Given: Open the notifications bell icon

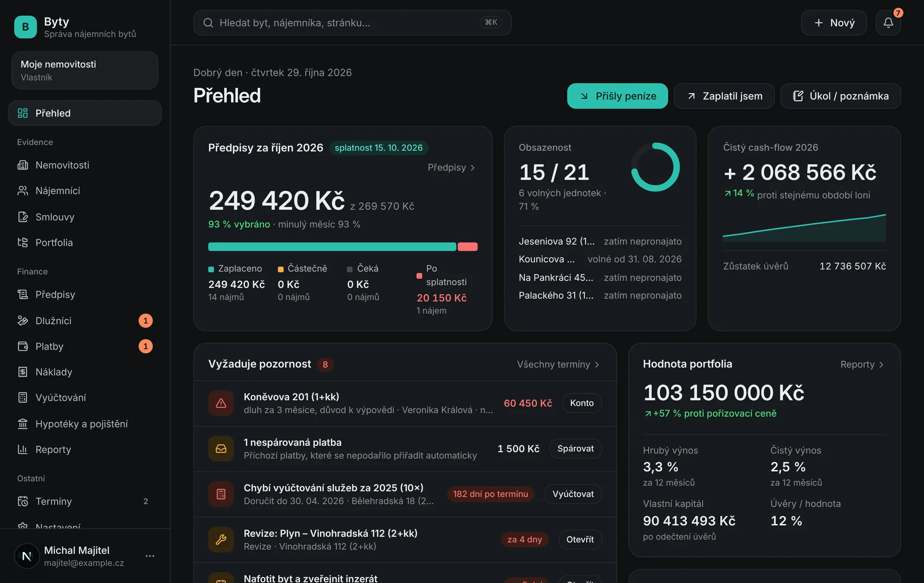Looking at the screenshot, I should 888,23.
